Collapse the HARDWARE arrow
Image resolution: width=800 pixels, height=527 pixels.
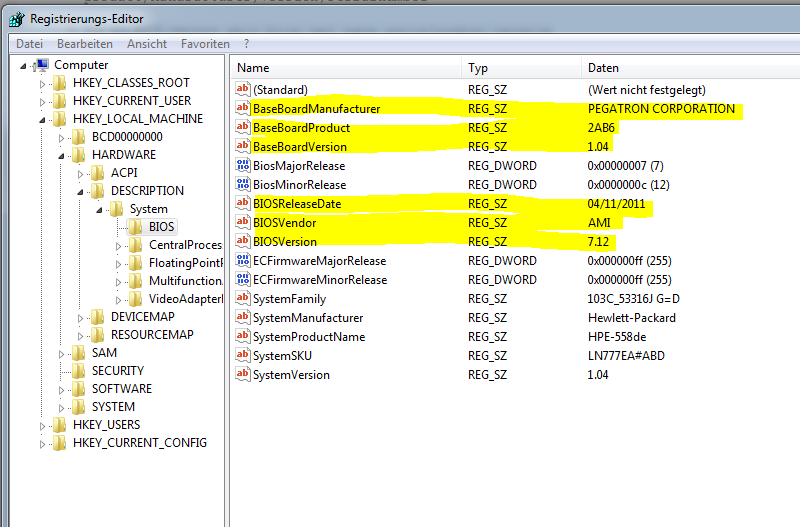[x=61, y=156]
